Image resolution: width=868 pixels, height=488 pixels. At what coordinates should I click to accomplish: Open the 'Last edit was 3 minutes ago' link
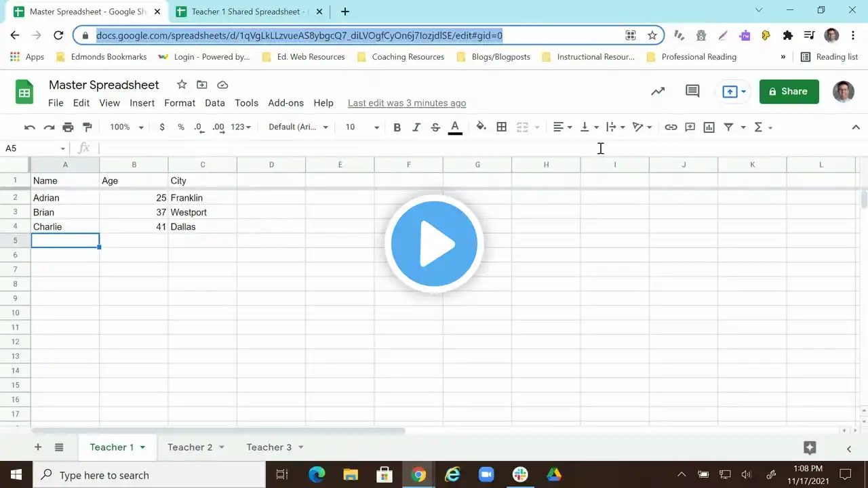click(x=407, y=103)
